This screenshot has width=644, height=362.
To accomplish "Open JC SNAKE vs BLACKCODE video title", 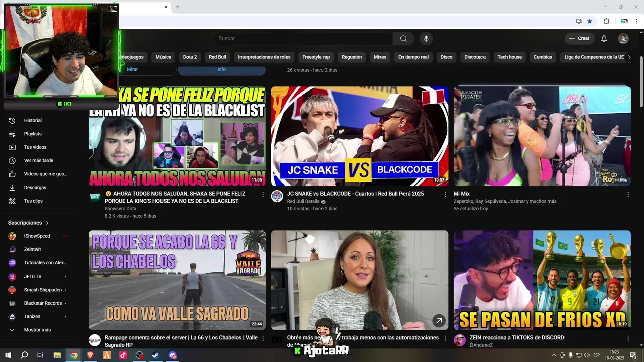I will 356,194.
